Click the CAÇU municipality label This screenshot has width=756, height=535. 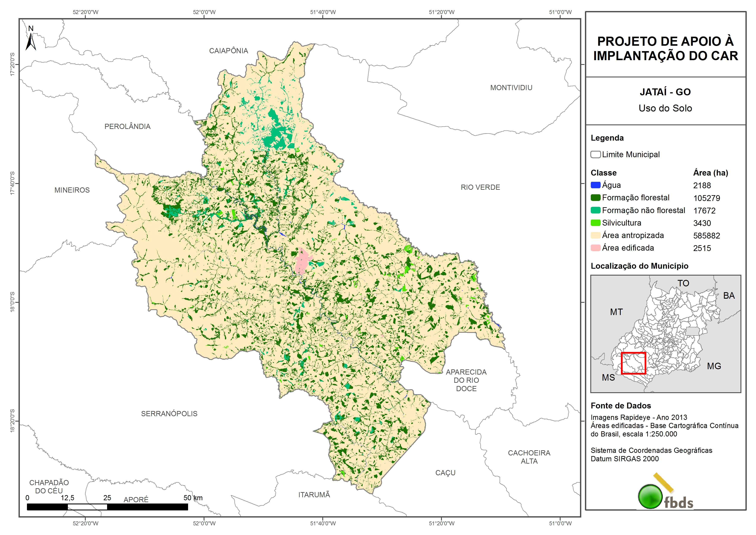click(446, 473)
